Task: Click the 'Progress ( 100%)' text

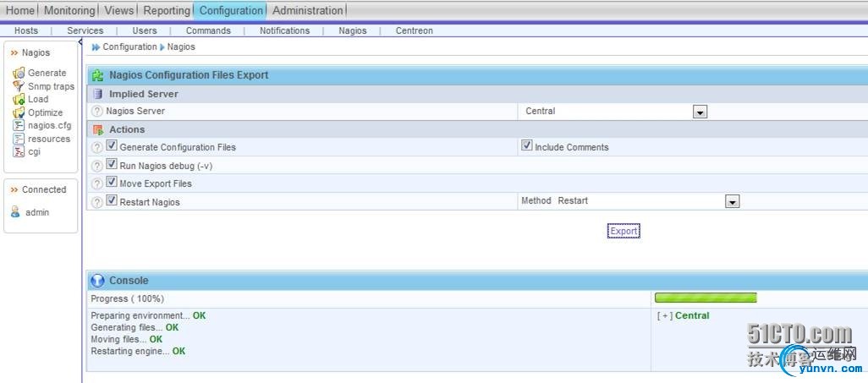Action: [127, 298]
